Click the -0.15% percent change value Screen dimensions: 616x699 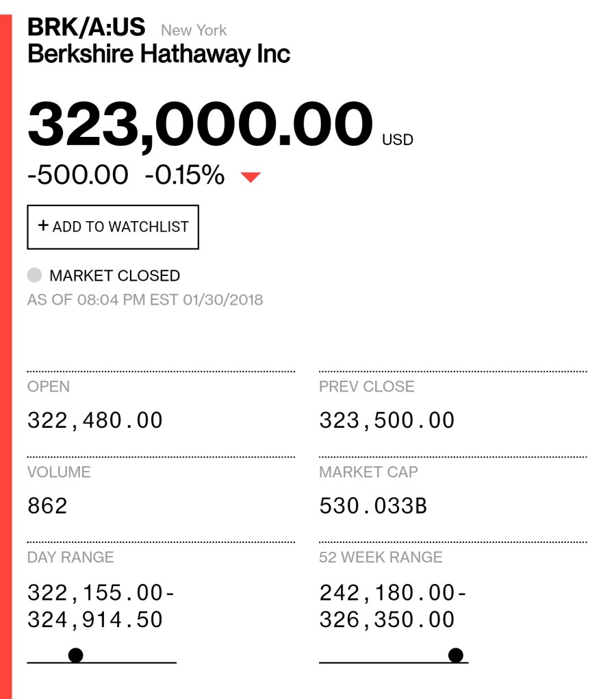(x=185, y=175)
